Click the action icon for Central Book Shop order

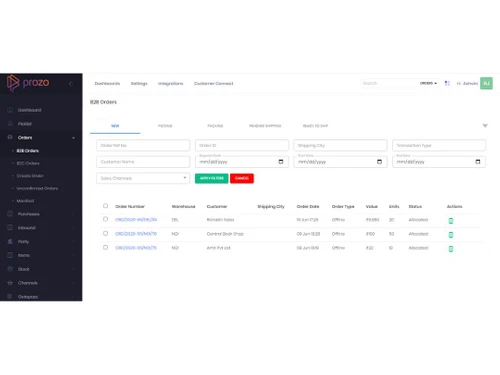click(x=451, y=235)
